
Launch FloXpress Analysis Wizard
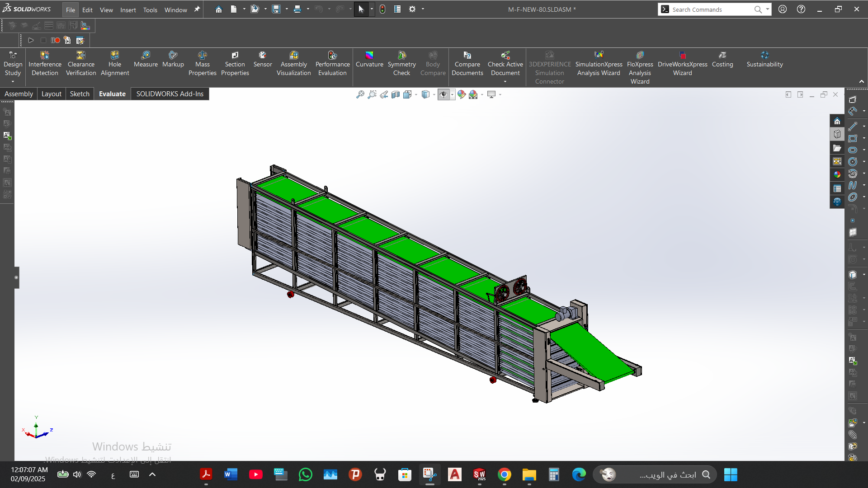[640, 68]
